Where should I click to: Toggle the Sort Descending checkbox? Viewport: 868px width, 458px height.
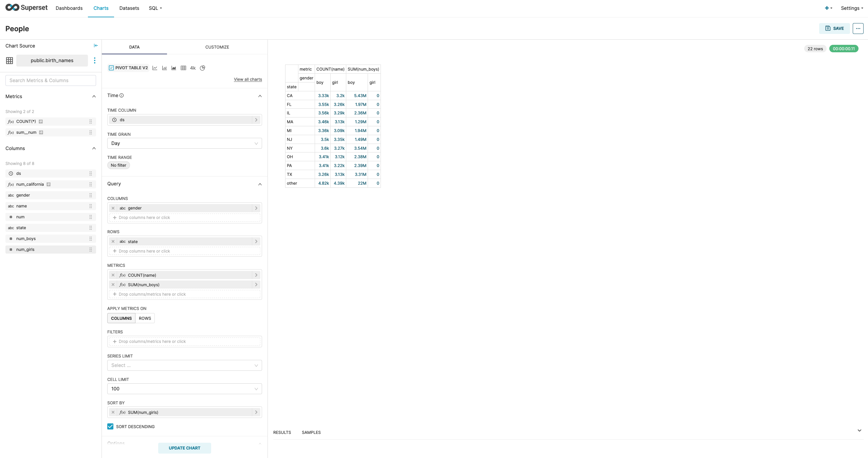110,427
